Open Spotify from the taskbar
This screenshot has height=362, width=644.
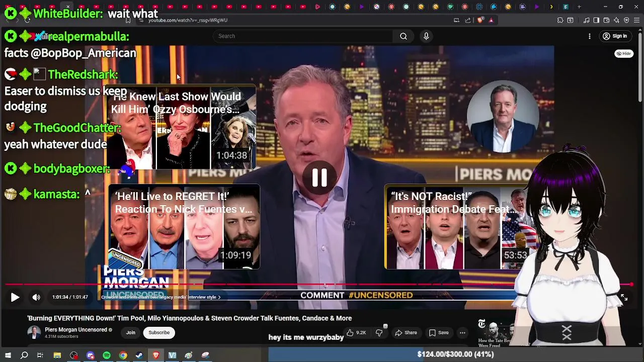pyautogui.click(x=107, y=355)
